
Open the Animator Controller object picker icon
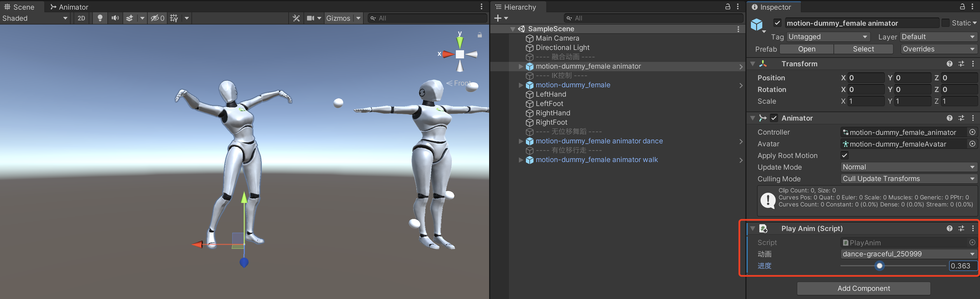tap(973, 132)
